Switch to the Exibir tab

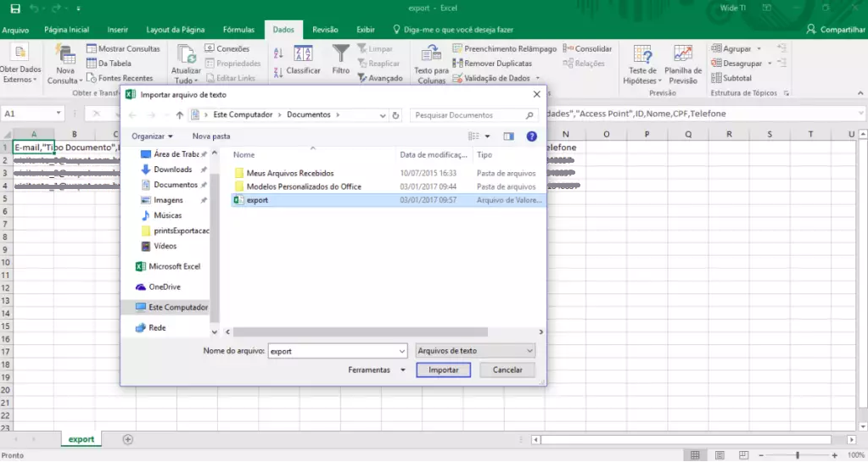[366, 30]
